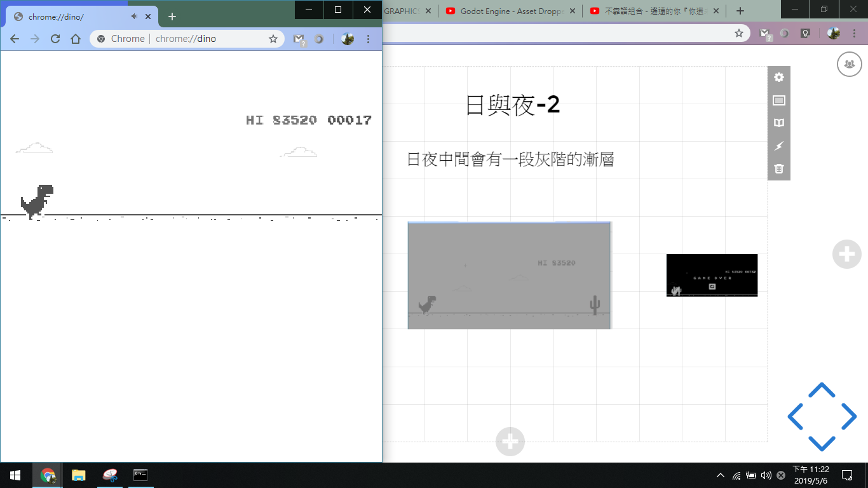This screenshot has height=488, width=868.
Task: Navigate down with blue arrow
Action: point(822,444)
